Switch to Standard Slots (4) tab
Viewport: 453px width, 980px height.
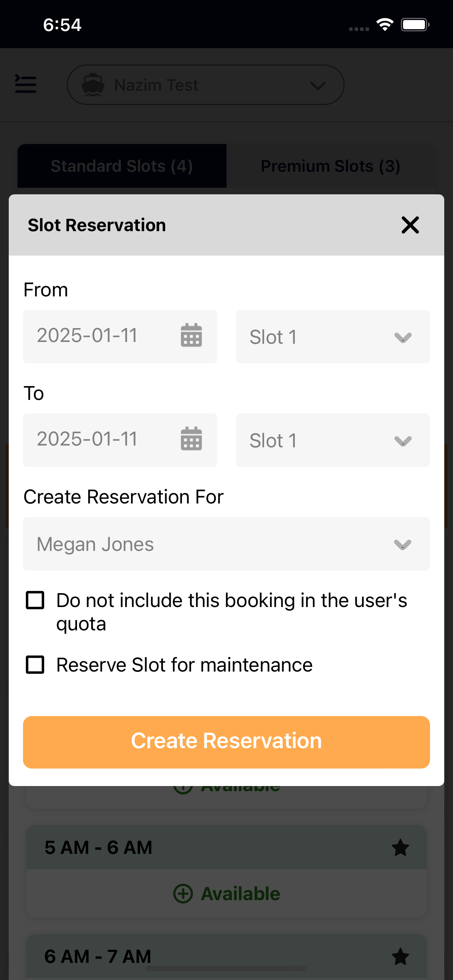(122, 166)
